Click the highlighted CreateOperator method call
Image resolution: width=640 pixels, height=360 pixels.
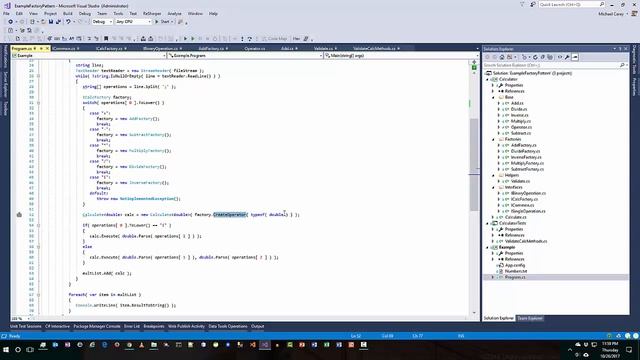pos(229,215)
